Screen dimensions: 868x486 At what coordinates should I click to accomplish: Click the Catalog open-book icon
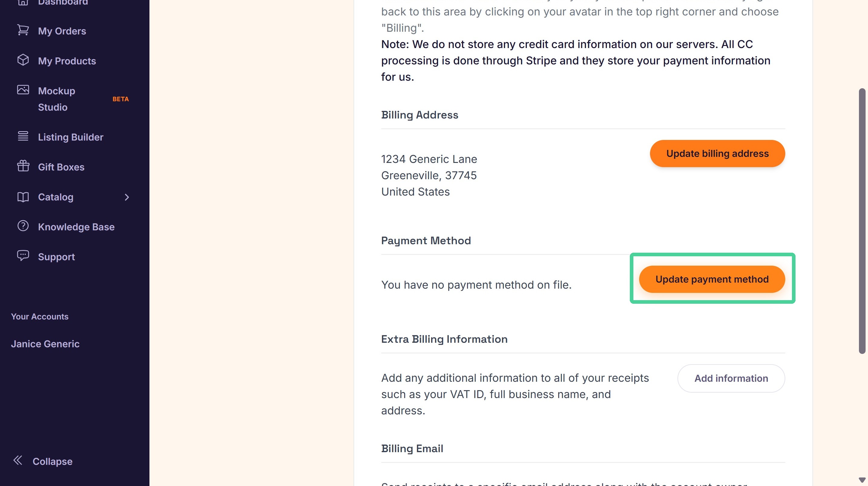click(x=23, y=197)
